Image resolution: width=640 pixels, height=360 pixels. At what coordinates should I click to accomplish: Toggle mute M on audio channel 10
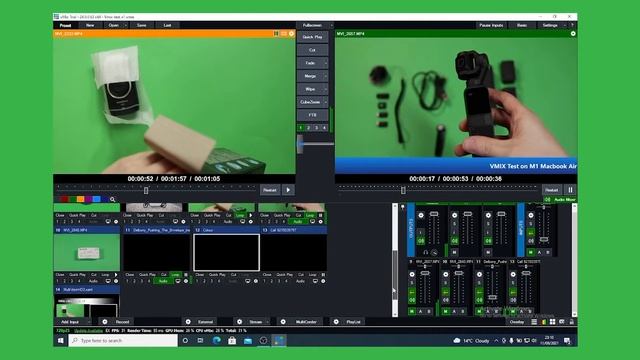(x=445, y=311)
